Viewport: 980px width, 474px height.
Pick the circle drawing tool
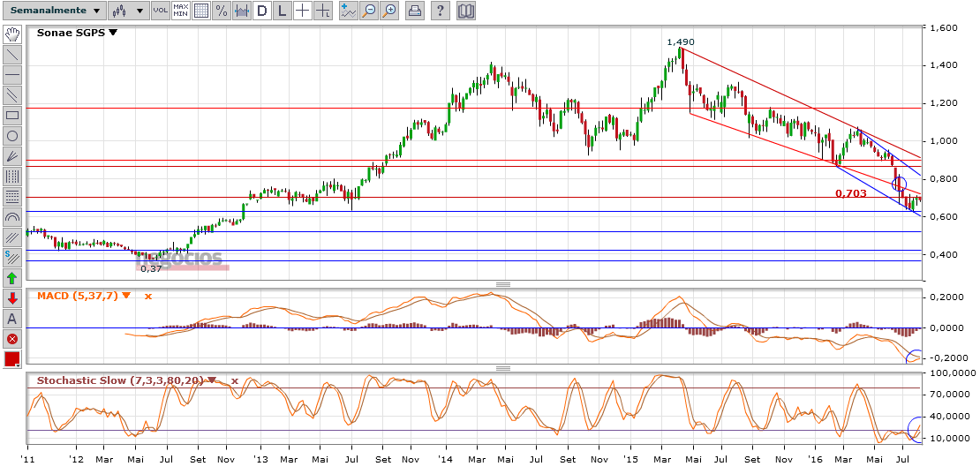[x=12, y=135]
